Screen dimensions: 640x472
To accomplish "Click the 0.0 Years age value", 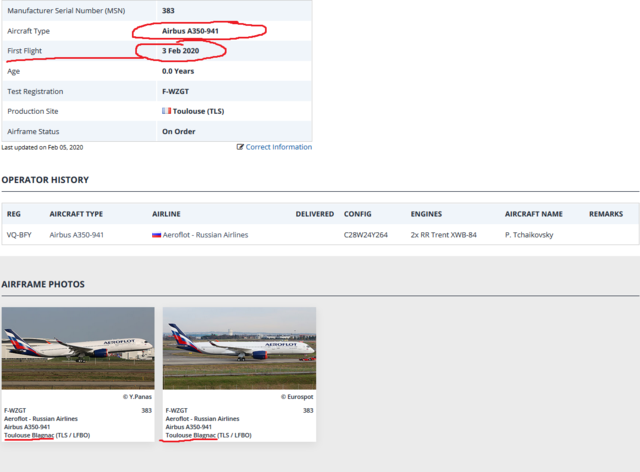I will 178,71.
